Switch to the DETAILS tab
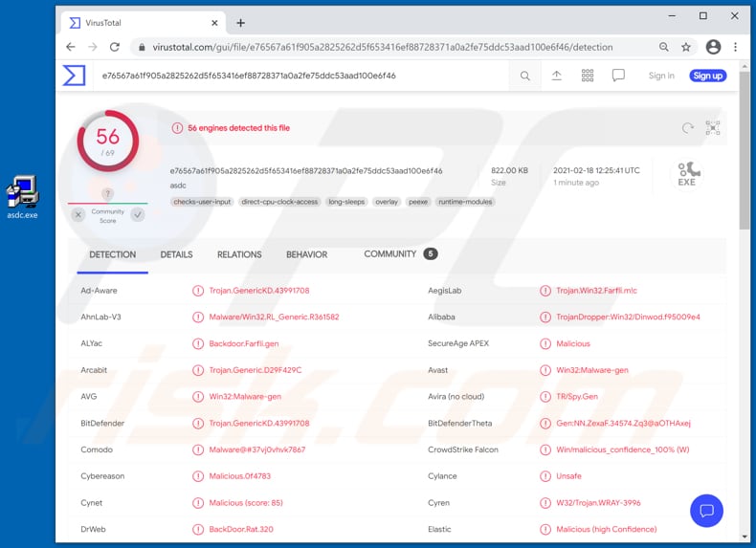The image size is (756, 548). tap(176, 254)
